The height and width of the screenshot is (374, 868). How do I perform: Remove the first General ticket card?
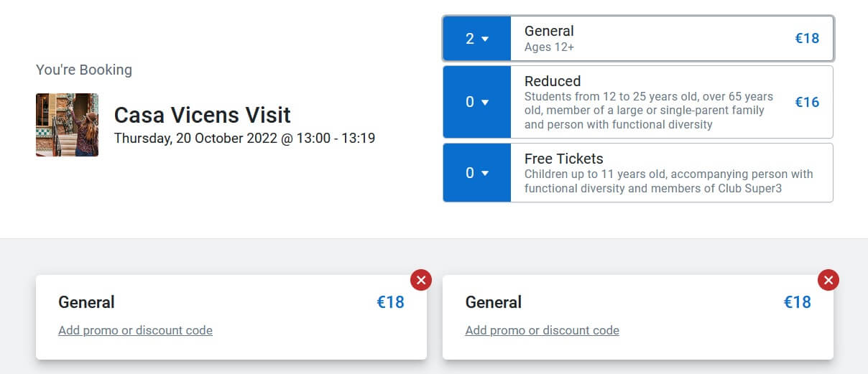(421, 280)
